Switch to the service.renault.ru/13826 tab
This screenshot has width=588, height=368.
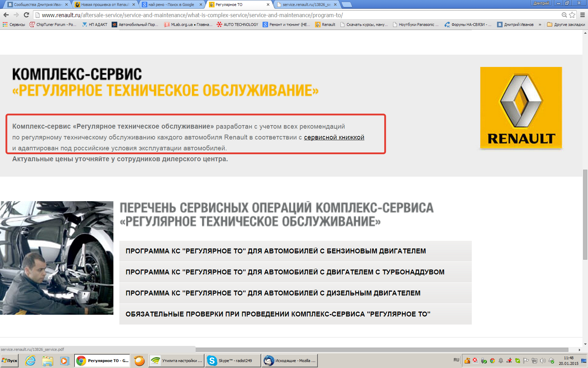pos(306,5)
